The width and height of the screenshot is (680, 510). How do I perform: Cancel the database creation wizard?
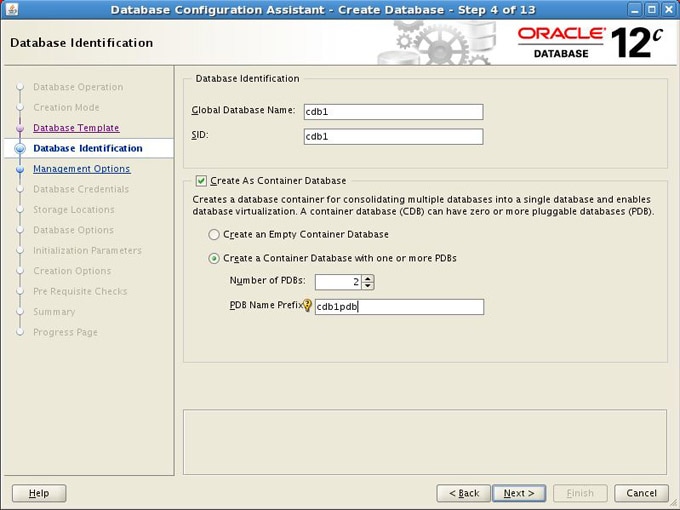tap(641, 493)
